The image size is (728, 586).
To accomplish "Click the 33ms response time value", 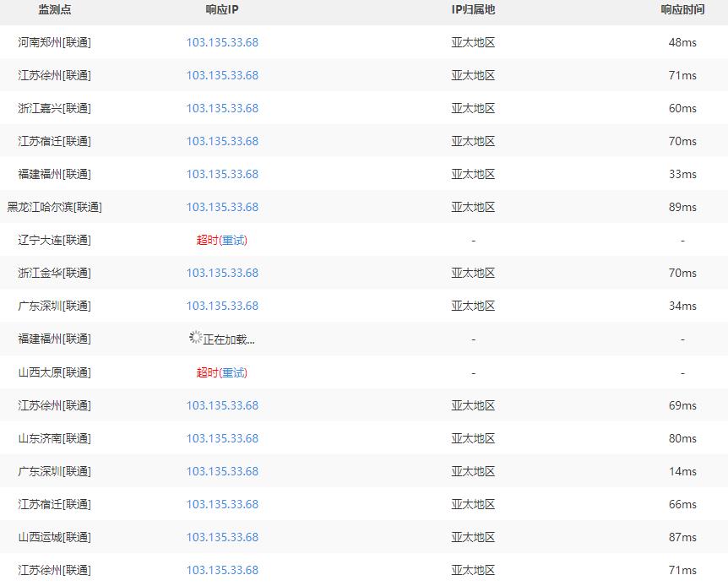I will click(x=682, y=174).
